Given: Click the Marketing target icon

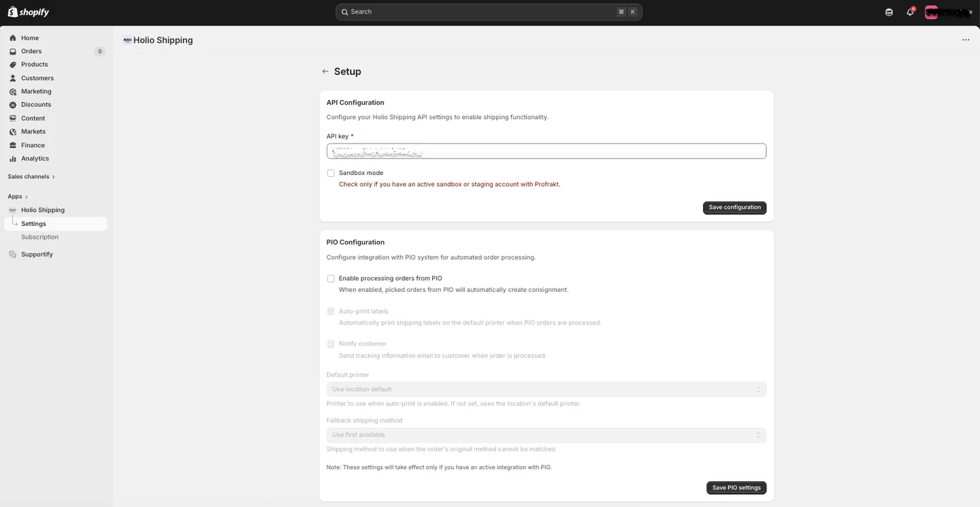Looking at the screenshot, I should [x=12, y=91].
